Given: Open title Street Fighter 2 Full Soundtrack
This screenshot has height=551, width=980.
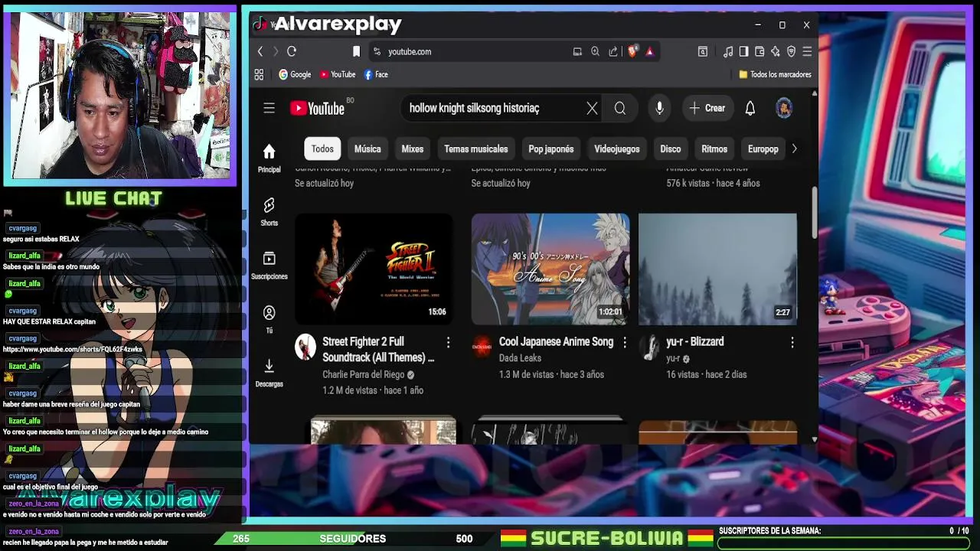Looking at the screenshot, I should point(378,349).
